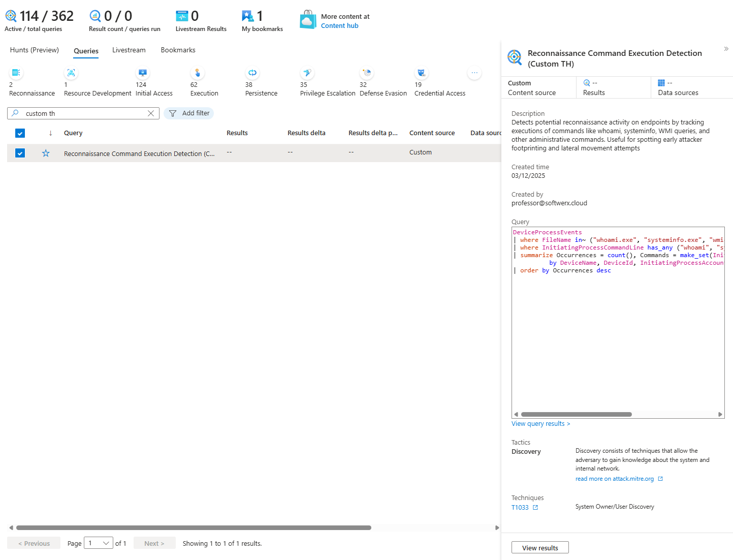733x560 pixels.
Task: Collapse the details pane with the double chevron
Action: click(726, 49)
